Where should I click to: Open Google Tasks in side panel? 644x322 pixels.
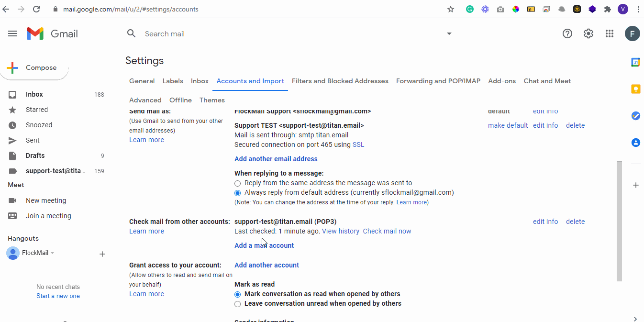pos(636,116)
